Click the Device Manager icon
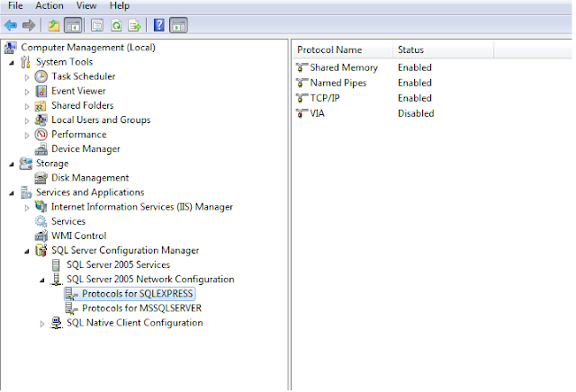The image size is (576, 392). coord(41,149)
